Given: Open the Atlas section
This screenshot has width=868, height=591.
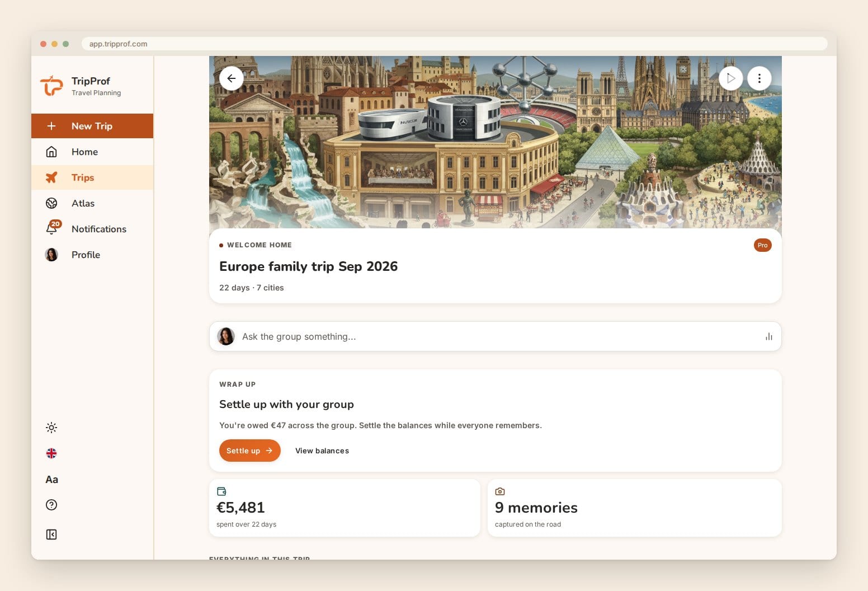Looking at the screenshot, I should (x=92, y=203).
